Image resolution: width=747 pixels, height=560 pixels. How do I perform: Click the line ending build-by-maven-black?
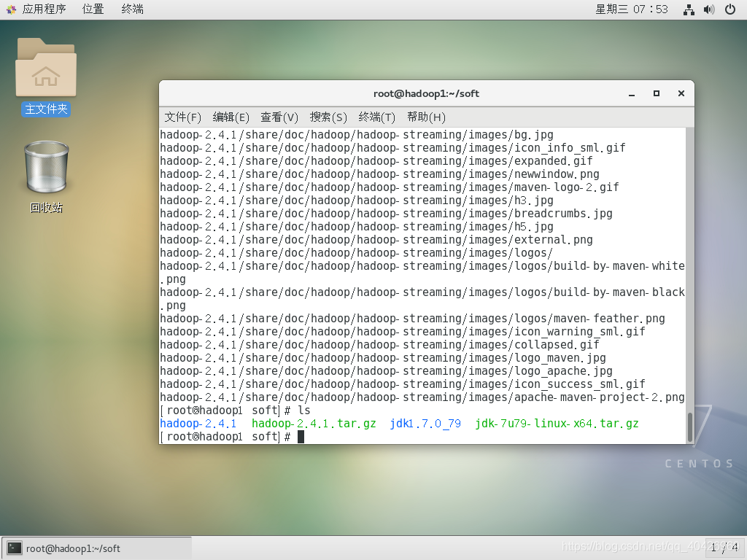[x=422, y=292]
